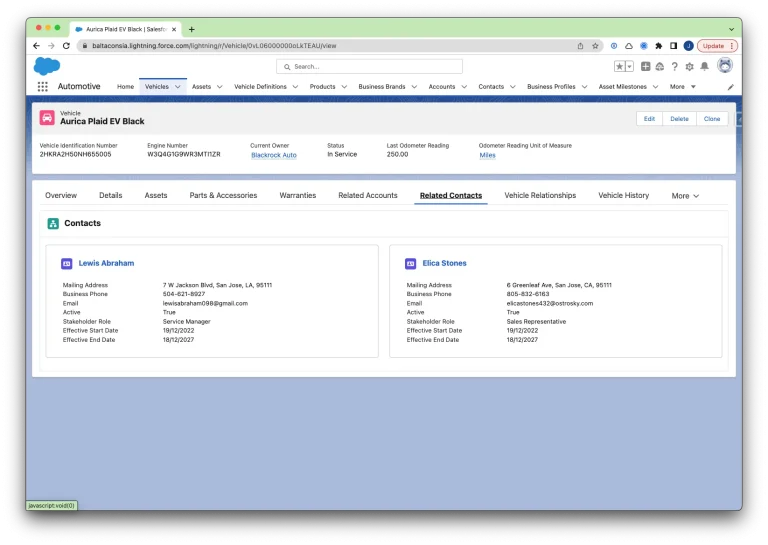Click the Clone button
The height and width of the screenshot is (545, 768).
click(x=712, y=118)
